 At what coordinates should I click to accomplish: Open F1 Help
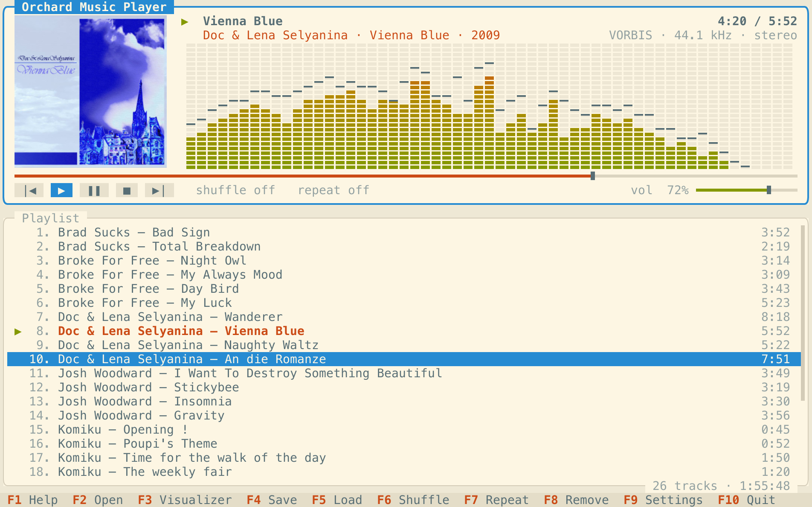click(32, 500)
